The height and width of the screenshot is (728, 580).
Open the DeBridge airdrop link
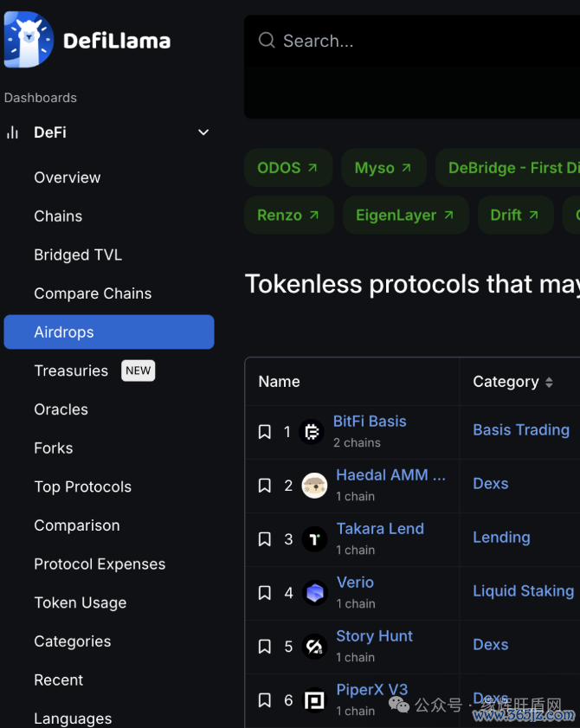click(x=508, y=168)
